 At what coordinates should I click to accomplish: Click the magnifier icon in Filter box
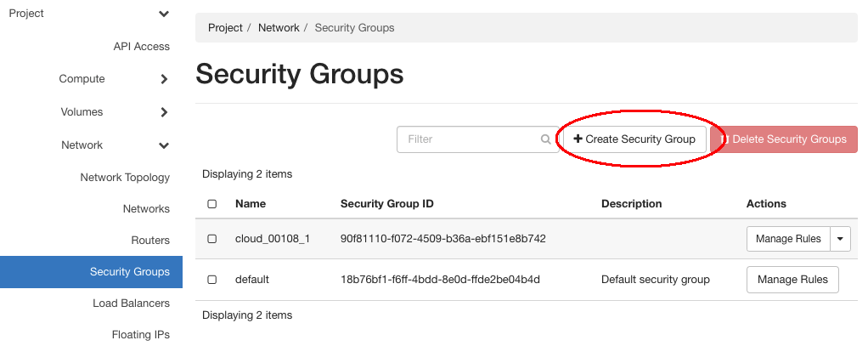(545, 139)
